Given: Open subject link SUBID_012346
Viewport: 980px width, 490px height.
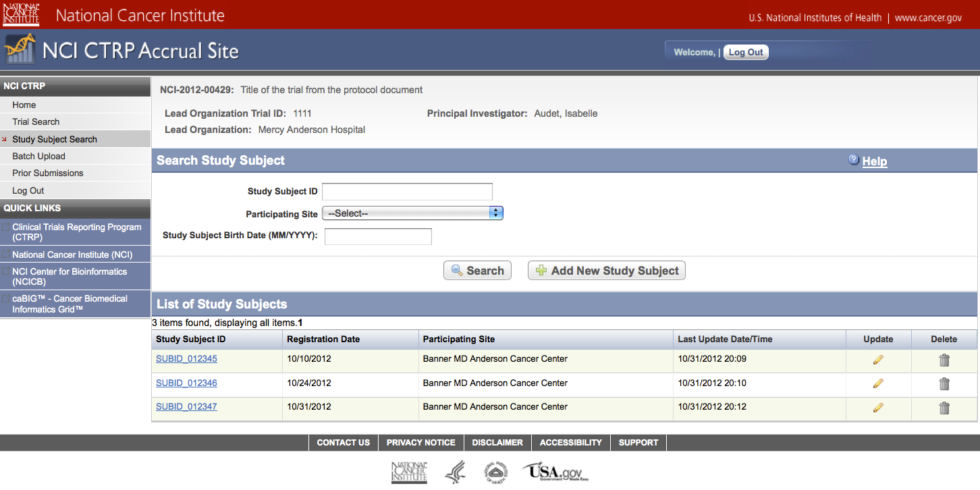Looking at the screenshot, I should [x=186, y=383].
